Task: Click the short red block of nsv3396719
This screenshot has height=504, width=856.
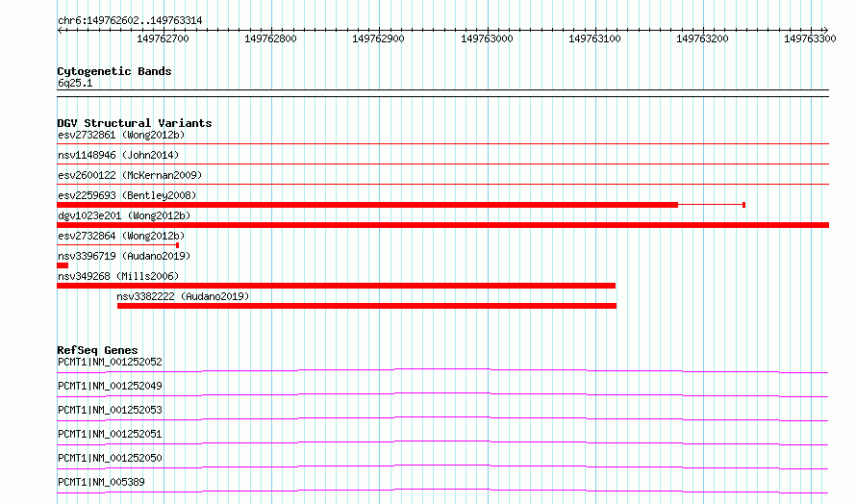Action: click(x=63, y=265)
